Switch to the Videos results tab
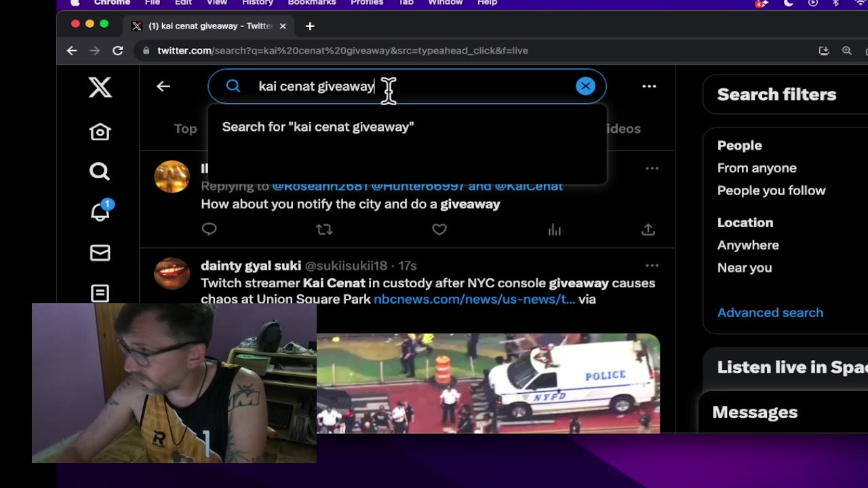This screenshot has height=488, width=868. click(x=623, y=129)
